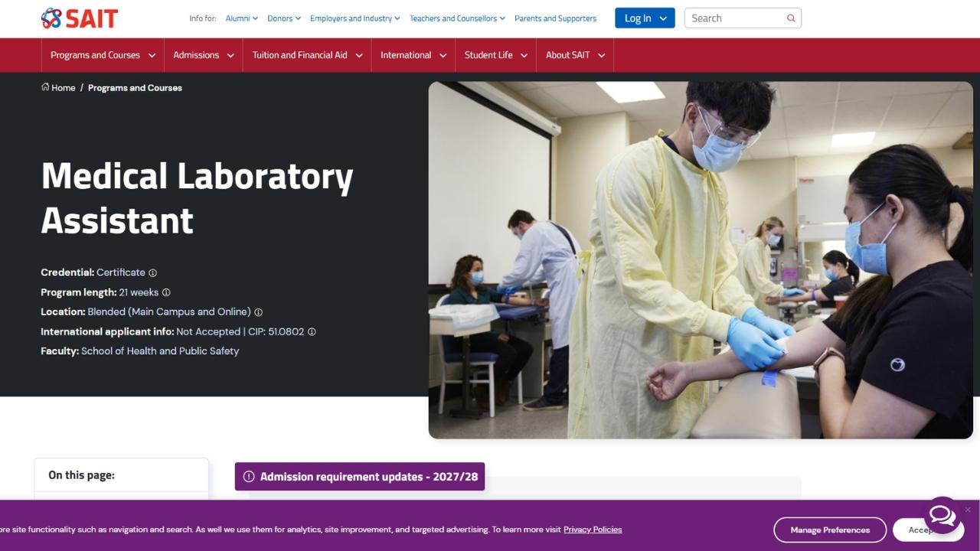980x551 pixels.
Task: Open School of Health and Public Safety link
Action: (x=160, y=351)
